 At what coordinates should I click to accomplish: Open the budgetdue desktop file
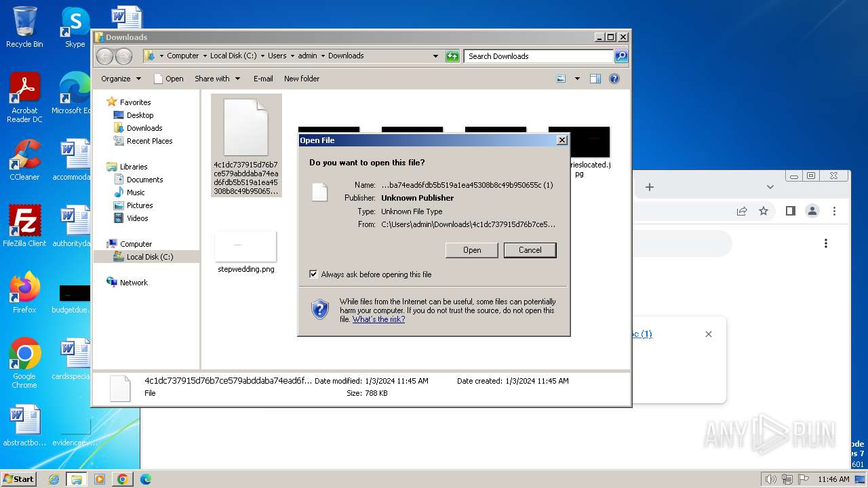71,299
